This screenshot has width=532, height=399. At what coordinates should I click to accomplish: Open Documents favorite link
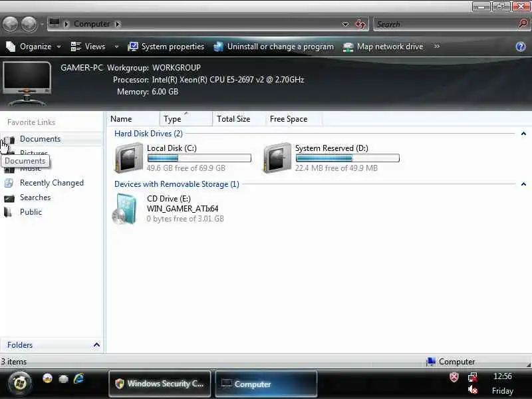40,139
